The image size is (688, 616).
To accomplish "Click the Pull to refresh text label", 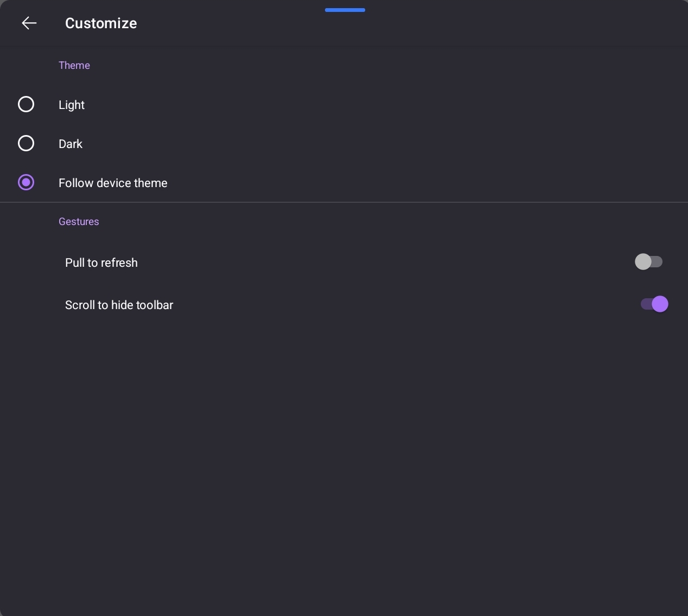I will point(101,263).
